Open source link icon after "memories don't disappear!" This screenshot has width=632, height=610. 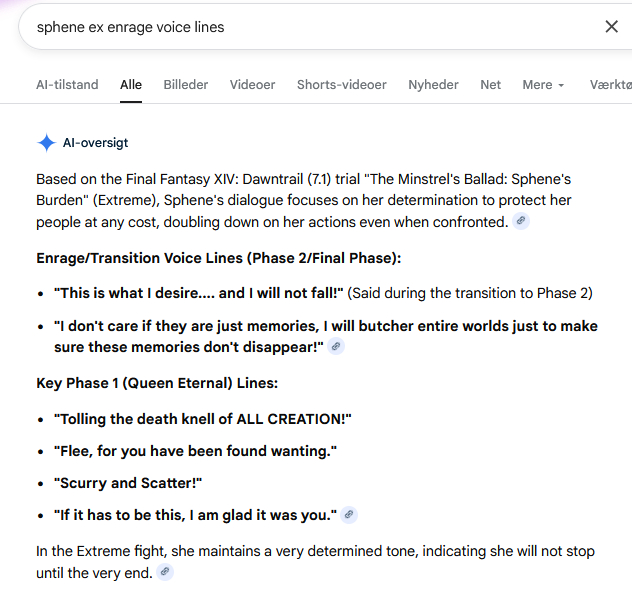[x=336, y=346]
